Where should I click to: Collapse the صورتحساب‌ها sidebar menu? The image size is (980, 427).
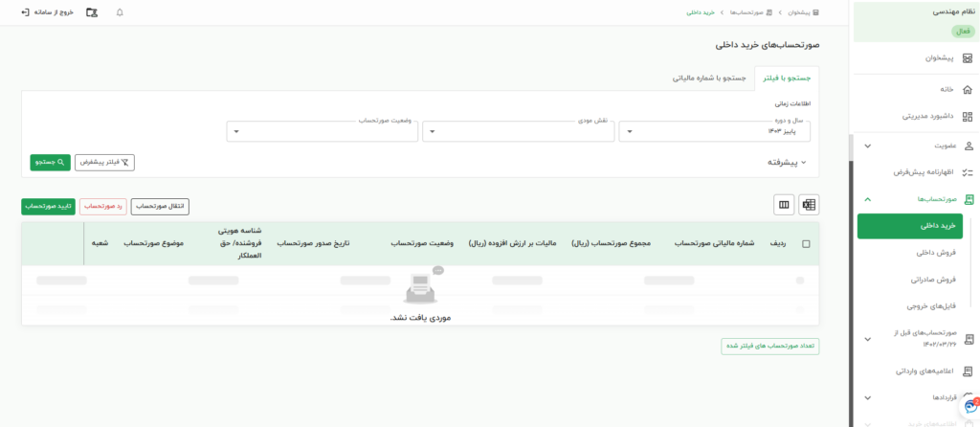(917, 199)
